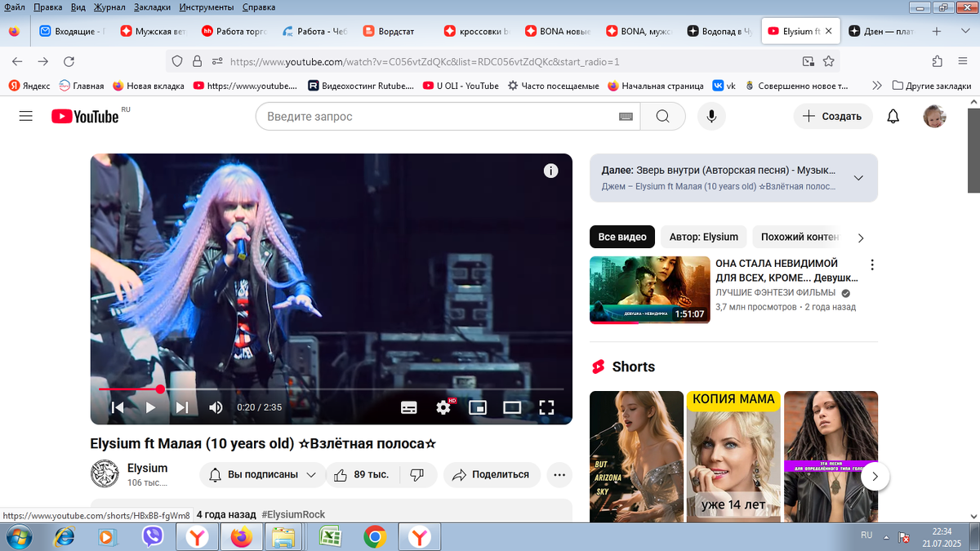Screen dimensions: 980x551
Task: Open Viber from the taskbar
Action: (152, 536)
